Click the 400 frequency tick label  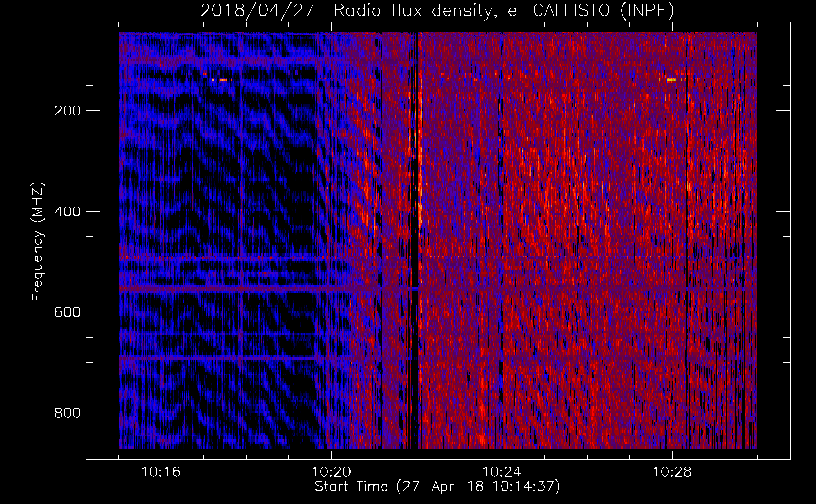point(68,212)
